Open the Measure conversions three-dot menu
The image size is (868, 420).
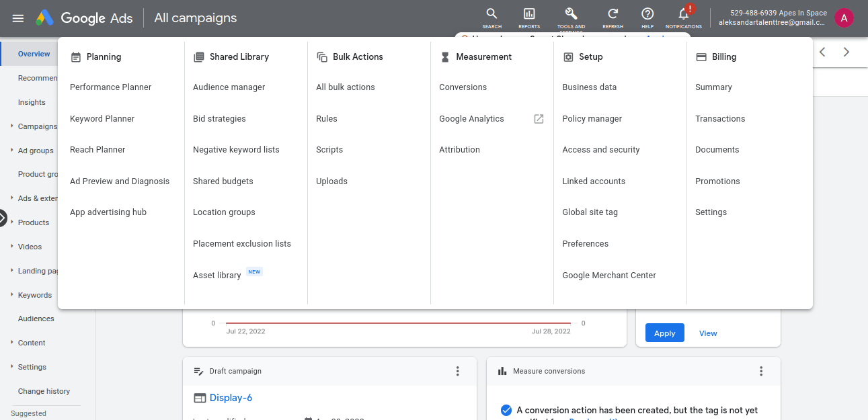tap(761, 371)
